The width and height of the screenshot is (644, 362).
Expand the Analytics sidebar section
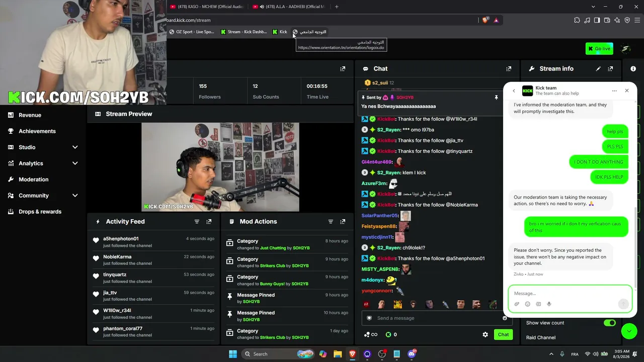coord(75,163)
